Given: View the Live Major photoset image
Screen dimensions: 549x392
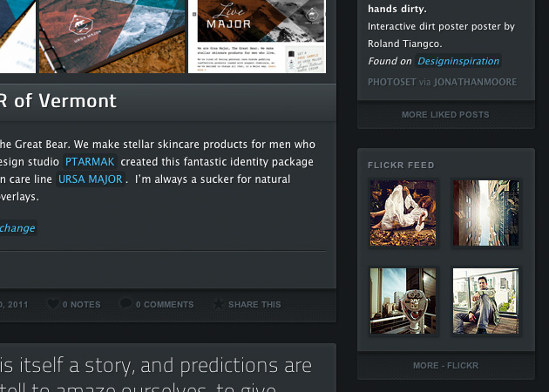Looking at the screenshot, I should click(x=261, y=37).
